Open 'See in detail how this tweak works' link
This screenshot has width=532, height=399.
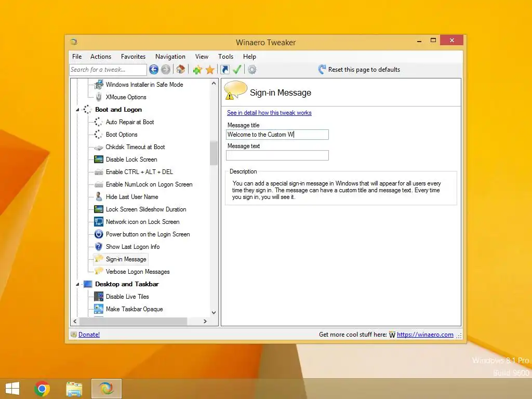(x=269, y=113)
